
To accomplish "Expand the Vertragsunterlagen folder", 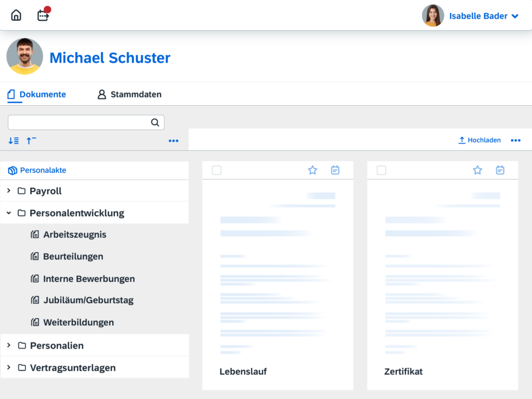I will (8, 368).
